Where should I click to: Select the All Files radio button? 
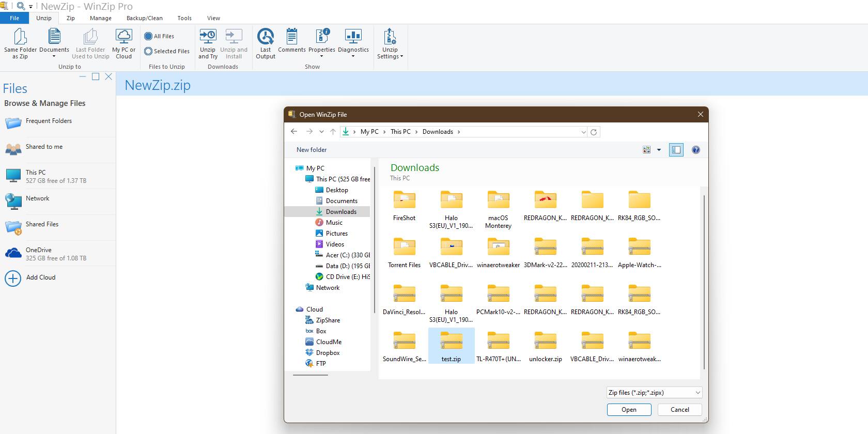(148, 36)
